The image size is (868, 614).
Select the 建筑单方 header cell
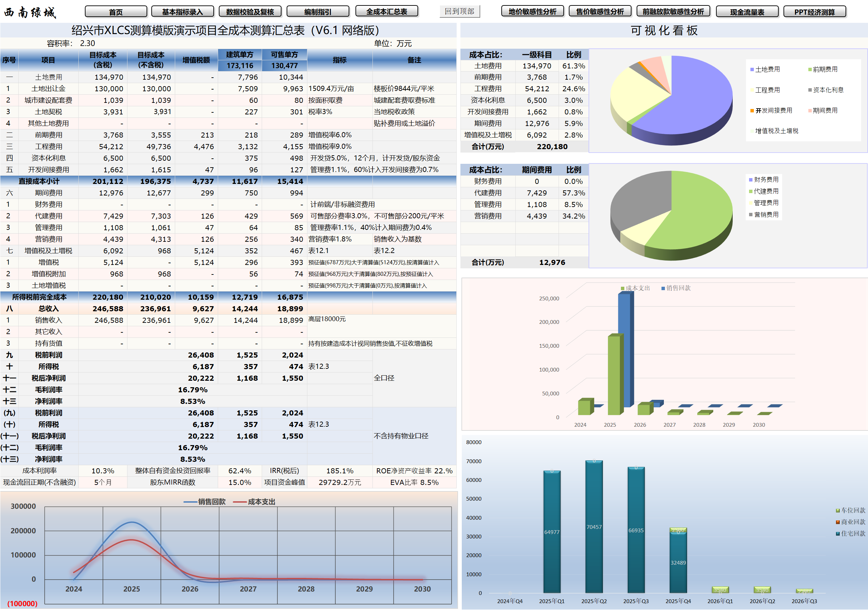(240, 54)
